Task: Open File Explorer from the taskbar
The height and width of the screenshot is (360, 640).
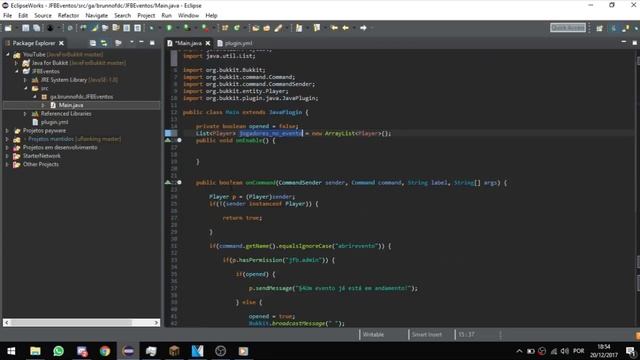Action: coord(35,351)
